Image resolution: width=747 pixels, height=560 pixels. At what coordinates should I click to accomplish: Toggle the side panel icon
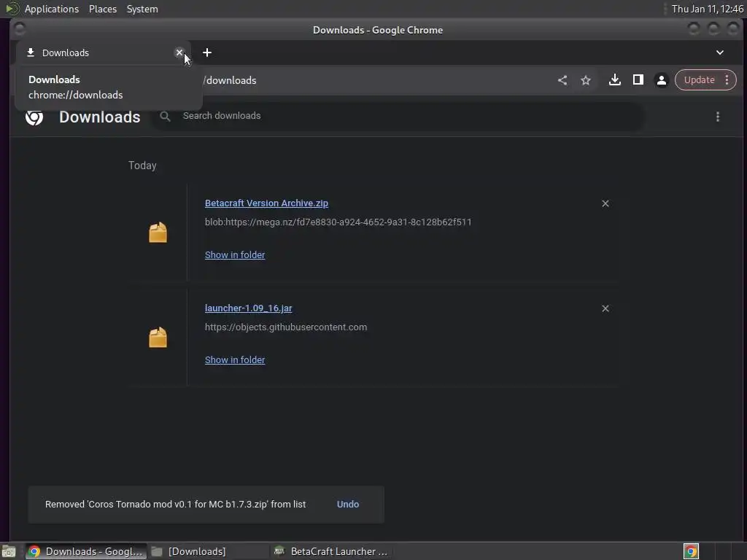[x=638, y=80]
